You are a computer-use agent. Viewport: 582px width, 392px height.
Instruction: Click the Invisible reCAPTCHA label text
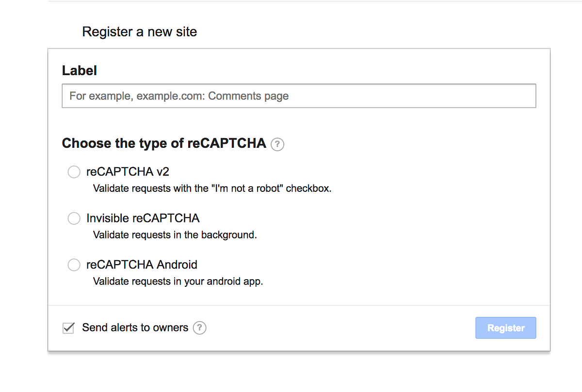pos(143,218)
